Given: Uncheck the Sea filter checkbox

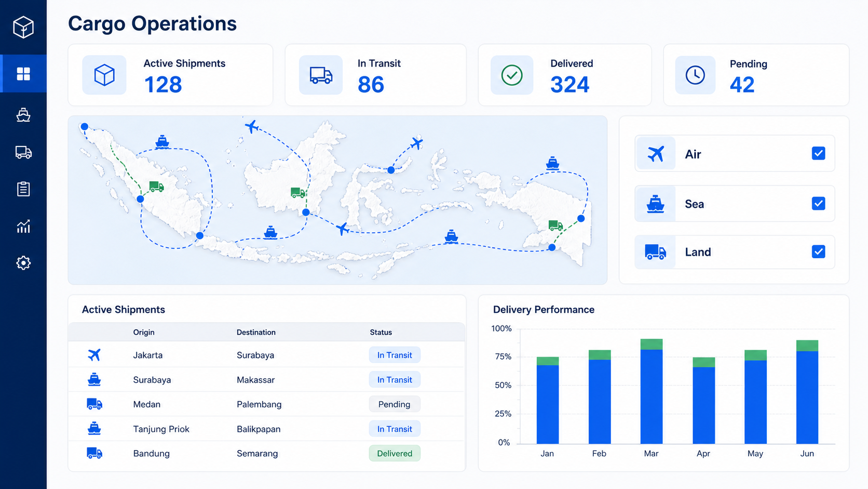Looking at the screenshot, I should (x=819, y=203).
